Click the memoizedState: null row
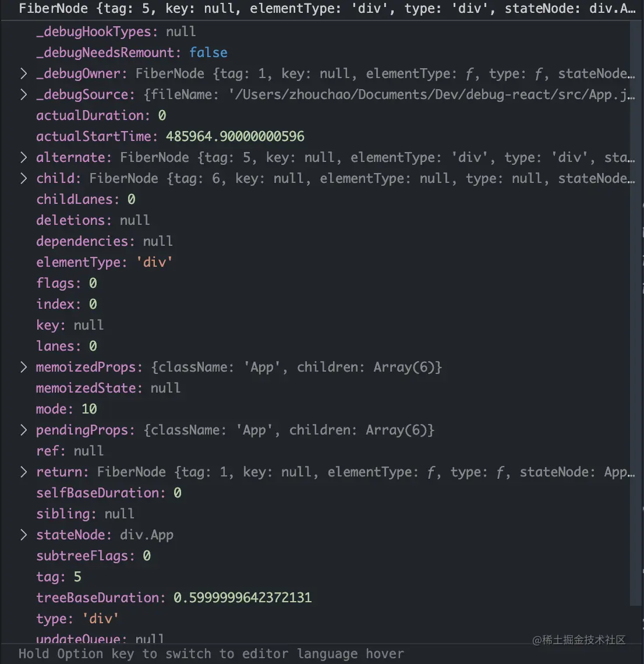The height and width of the screenshot is (664, 644). click(108, 388)
